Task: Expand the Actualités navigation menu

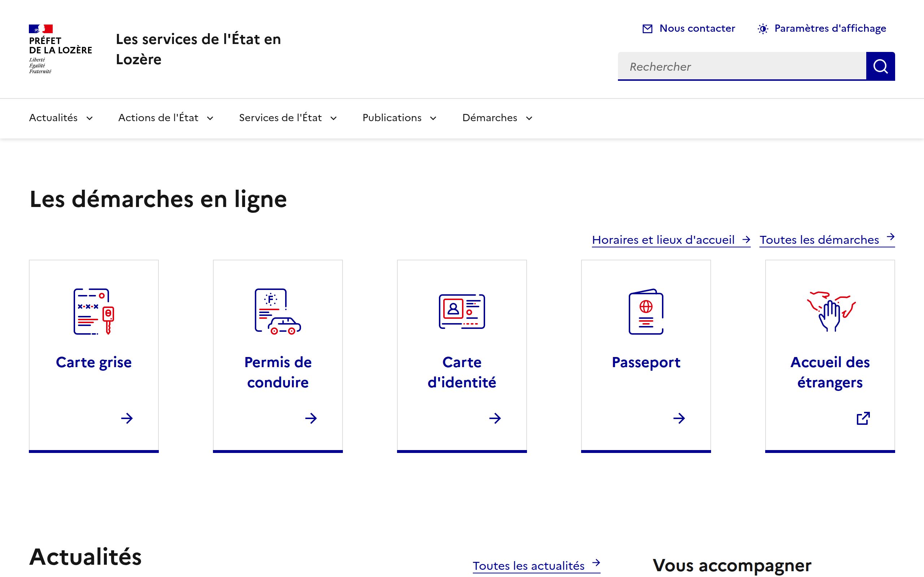Action: (61, 118)
